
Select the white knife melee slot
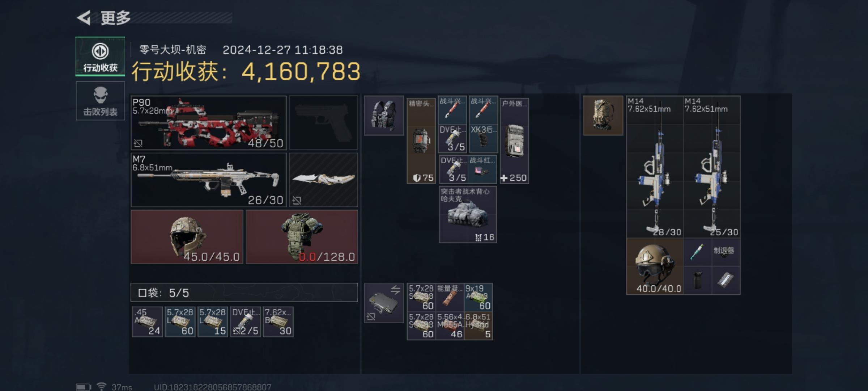(324, 180)
